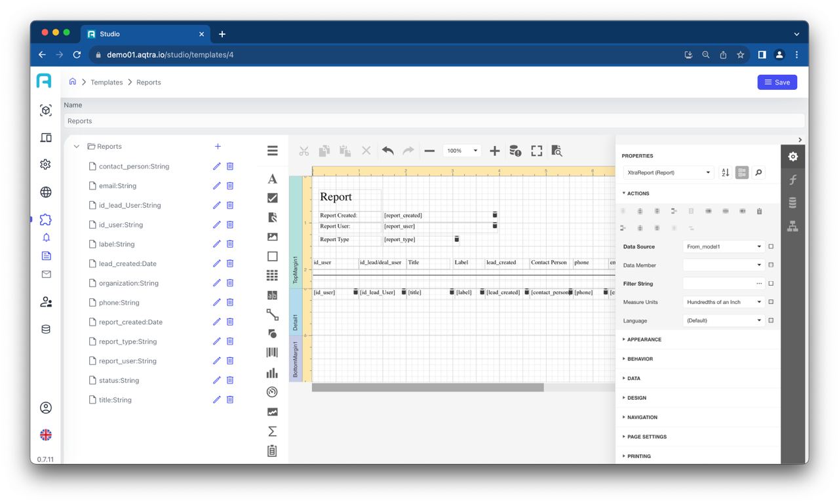Open report Preview from the toolbar
The height and width of the screenshot is (504, 839).
point(557,151)
